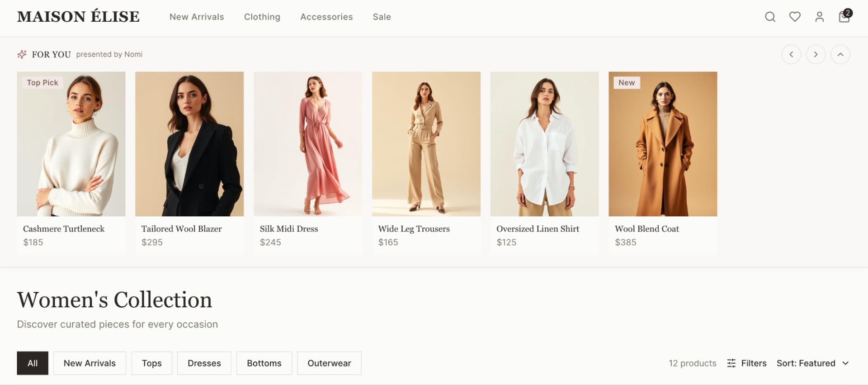This screenshot has height=385, width=868.
Task: Click the Top Pick badge
Action: [x=42, y=83]
